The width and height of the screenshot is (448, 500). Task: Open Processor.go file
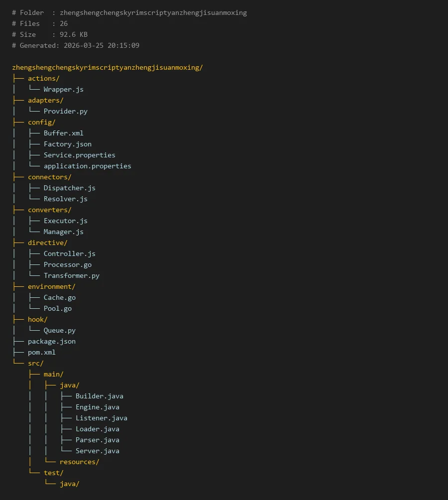pyautogui.click(x=67, y=264)
